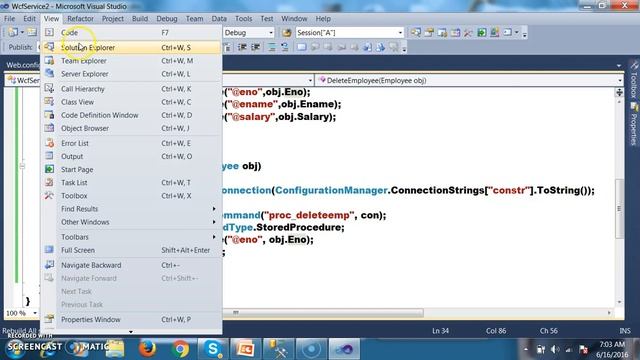Screen dimensions: 640x360
Task: Click the Full Screen menu icon
Action: (x=49, y=250)
